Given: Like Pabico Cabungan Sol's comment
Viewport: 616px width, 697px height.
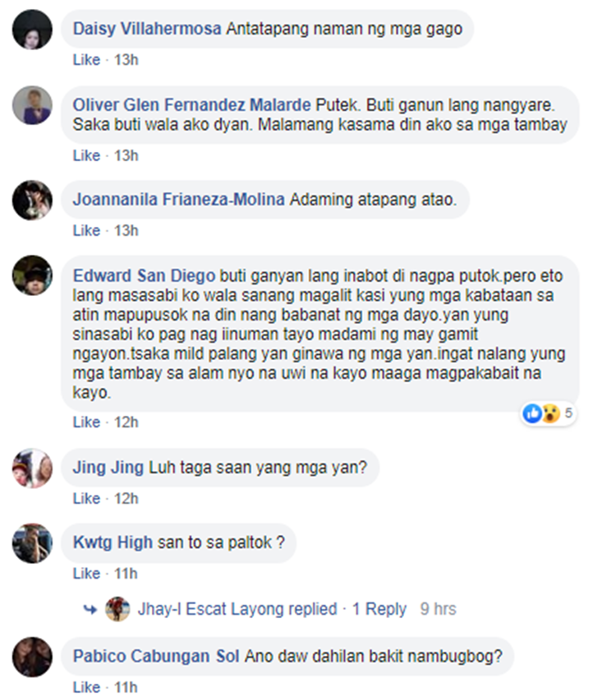Looking at the screenshot, I should 86,687.
